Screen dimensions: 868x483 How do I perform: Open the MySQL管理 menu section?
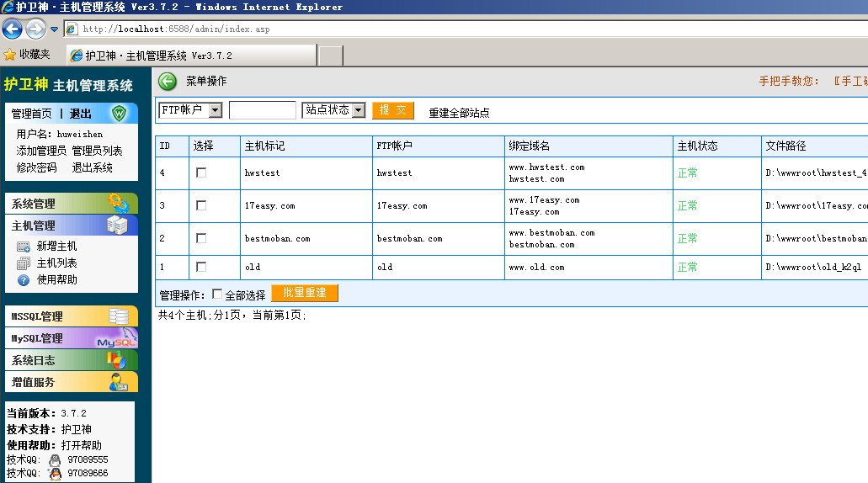pyautogui.click(x=72, y=338)
